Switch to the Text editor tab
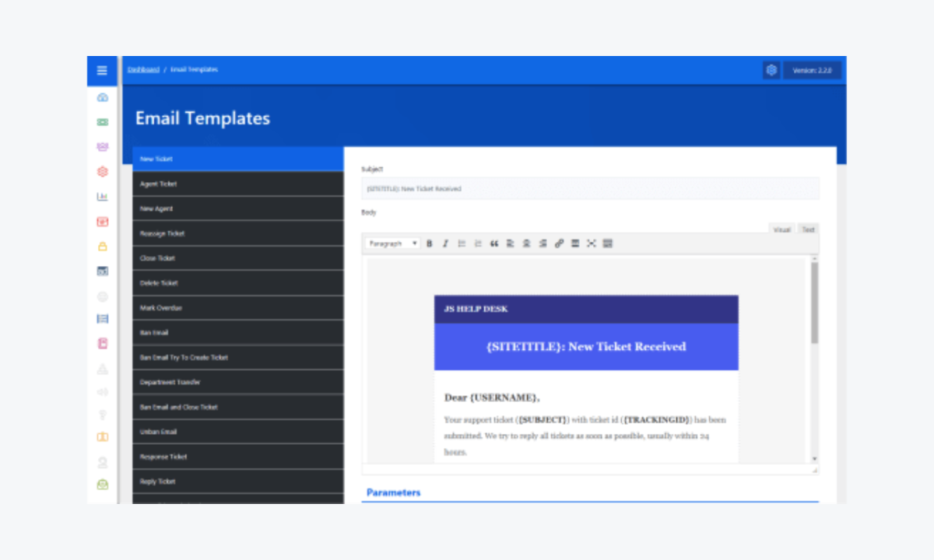 coord(808,229)
